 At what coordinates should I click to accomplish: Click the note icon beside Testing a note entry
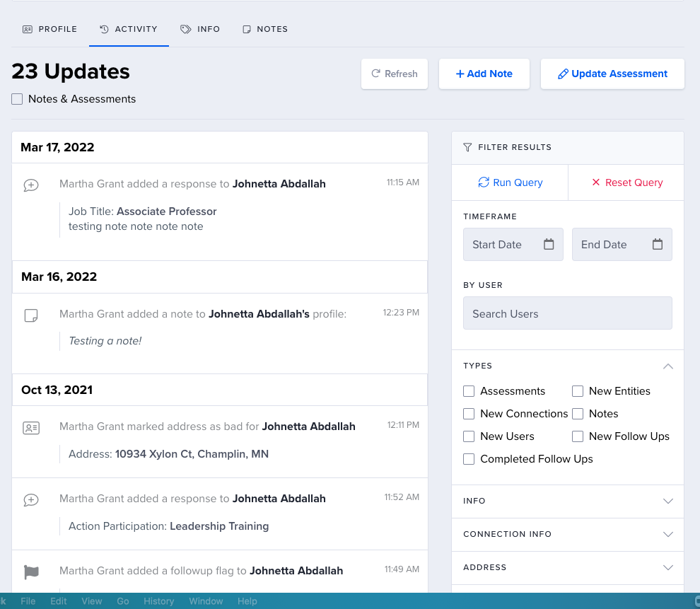pyautogui.click(x=31, y=315)
